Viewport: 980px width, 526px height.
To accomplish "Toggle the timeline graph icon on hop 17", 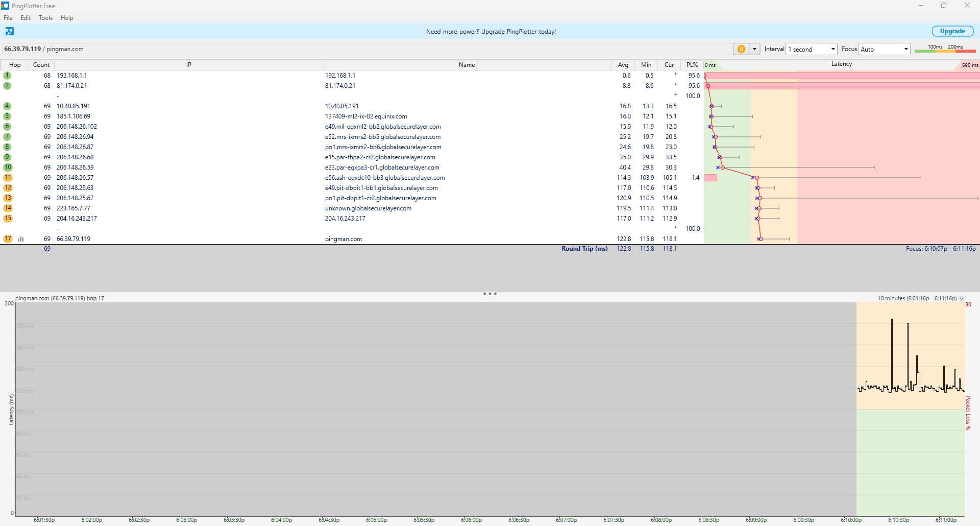I will (x=21, y=239).
